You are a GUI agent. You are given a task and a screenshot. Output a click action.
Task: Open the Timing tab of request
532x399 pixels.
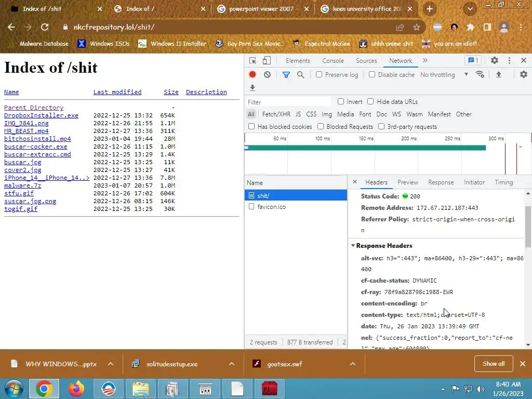click(503, 182)
